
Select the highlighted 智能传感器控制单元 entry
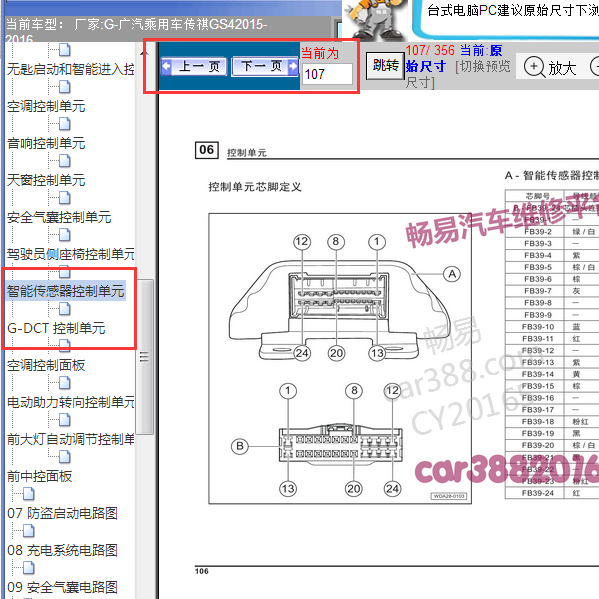66,291
